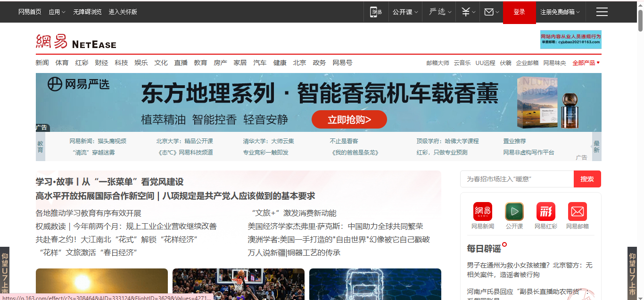Open 万人说新疆|铜器工艺的传承 article

coord(294,252)
